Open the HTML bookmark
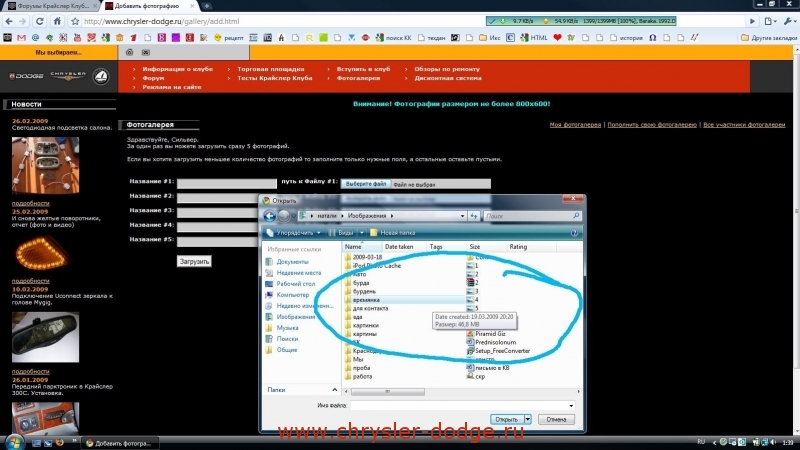Screen dimensions: 800x450 coord(534,38)
